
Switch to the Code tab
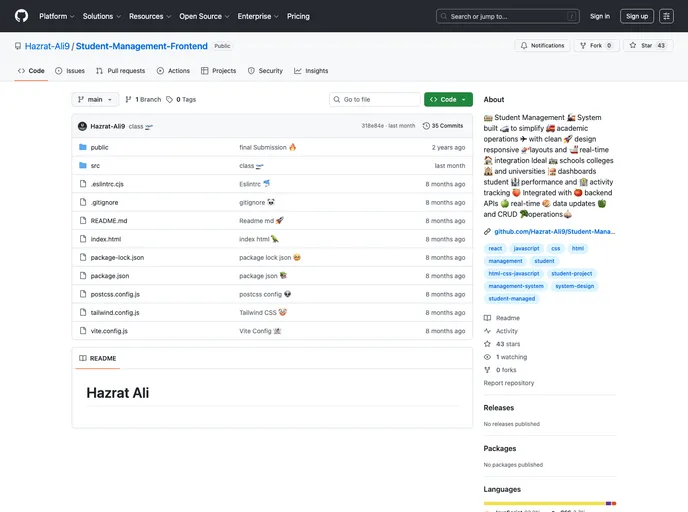pyautogui.click(x=31, y=71)
